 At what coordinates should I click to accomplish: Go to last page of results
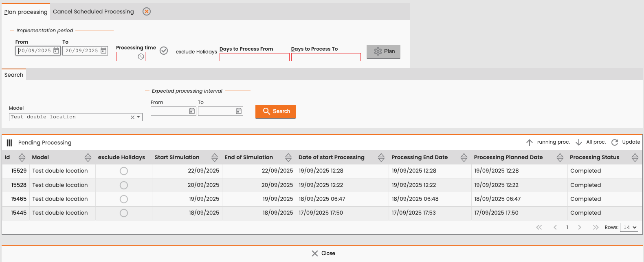596,227
